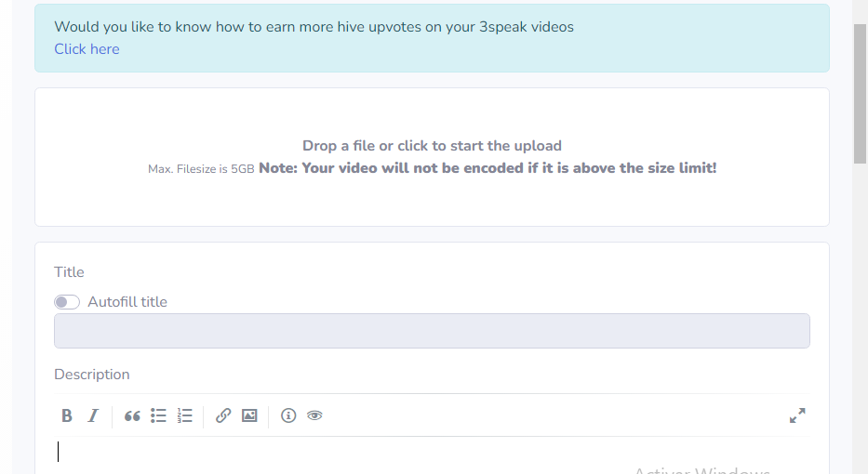This screenshot has height=474, width=868.
Task: Insert an image into the description
Action: coord(249,416)
